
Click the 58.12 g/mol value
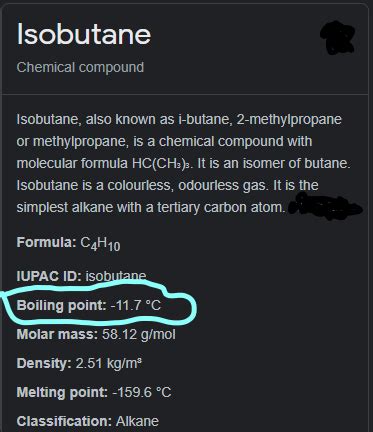139,334
